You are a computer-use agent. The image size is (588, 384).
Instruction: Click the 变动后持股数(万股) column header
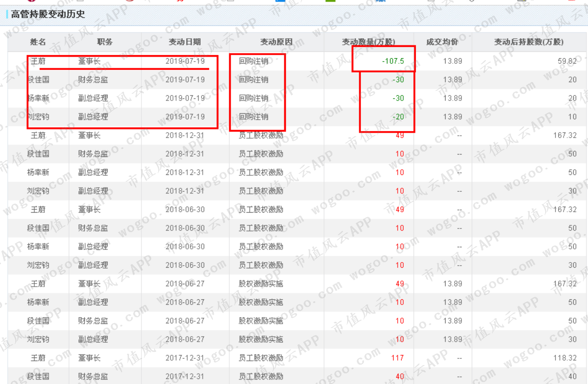click(x=529, y=42)
